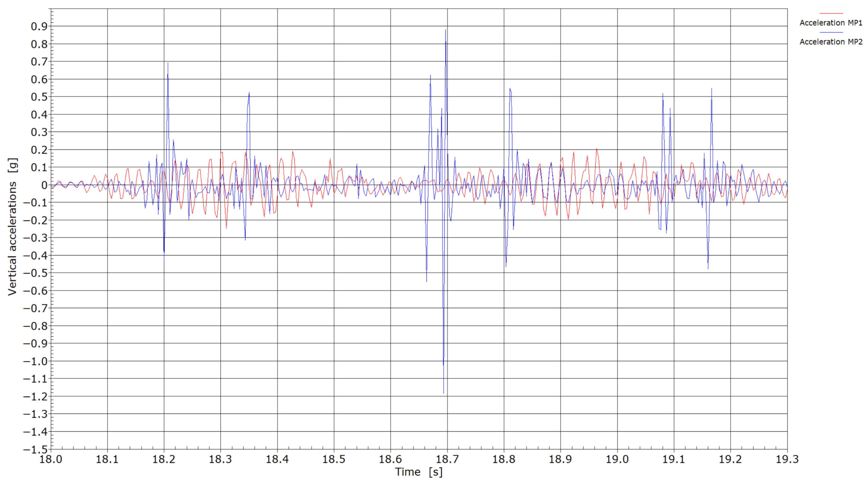The width and height of the screenshot is (868, 485).
Task: Click the 18.7 tick label on time axis
Action: [447, 459]
